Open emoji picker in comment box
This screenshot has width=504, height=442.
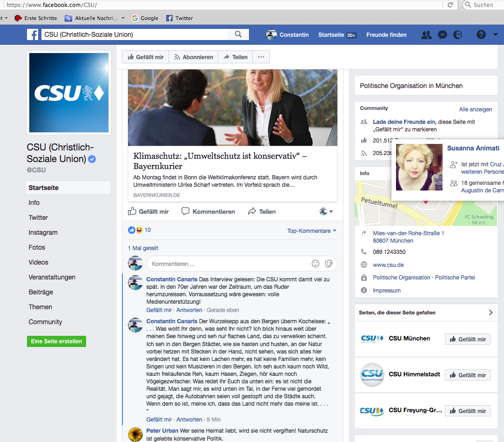[x=316, y=264]
